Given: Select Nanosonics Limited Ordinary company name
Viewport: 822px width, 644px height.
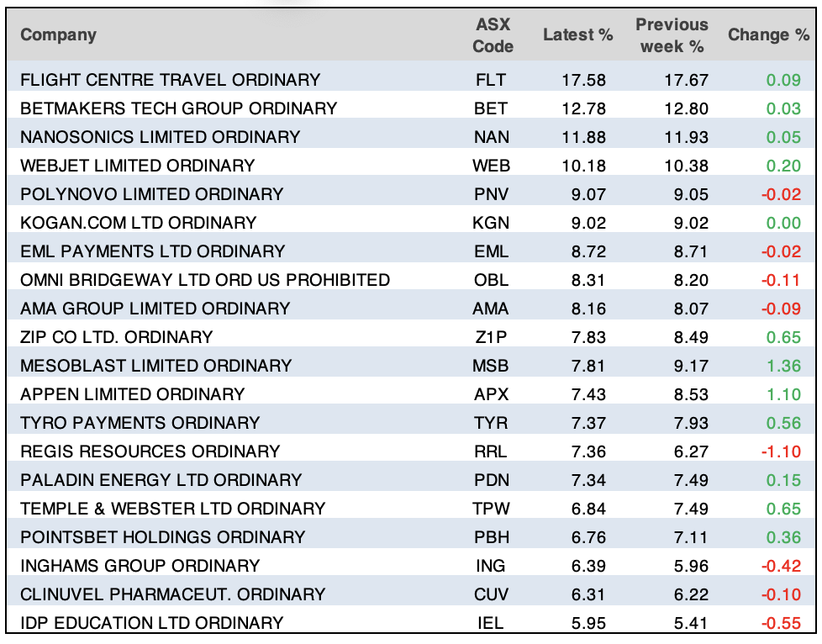Looking at the screenshot, I should coord(160,137).
